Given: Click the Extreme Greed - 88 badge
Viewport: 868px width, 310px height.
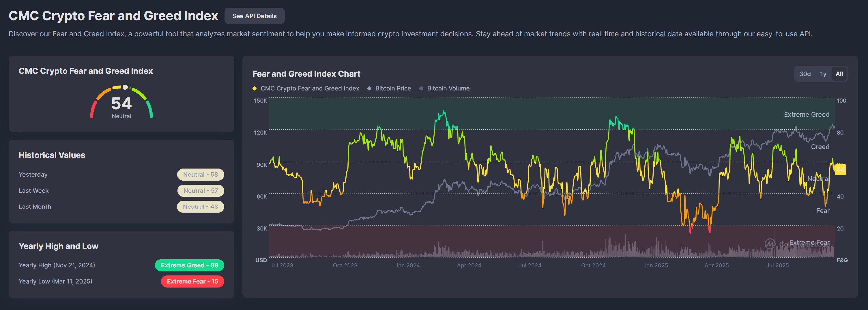Looking at the screenshot, I should (x=189, y=265).
